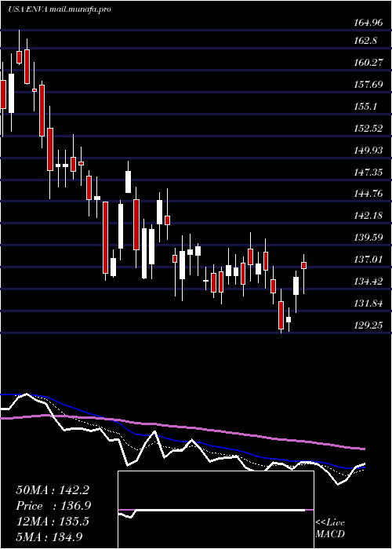Click the 131.84 price axis label

(368, 304)
